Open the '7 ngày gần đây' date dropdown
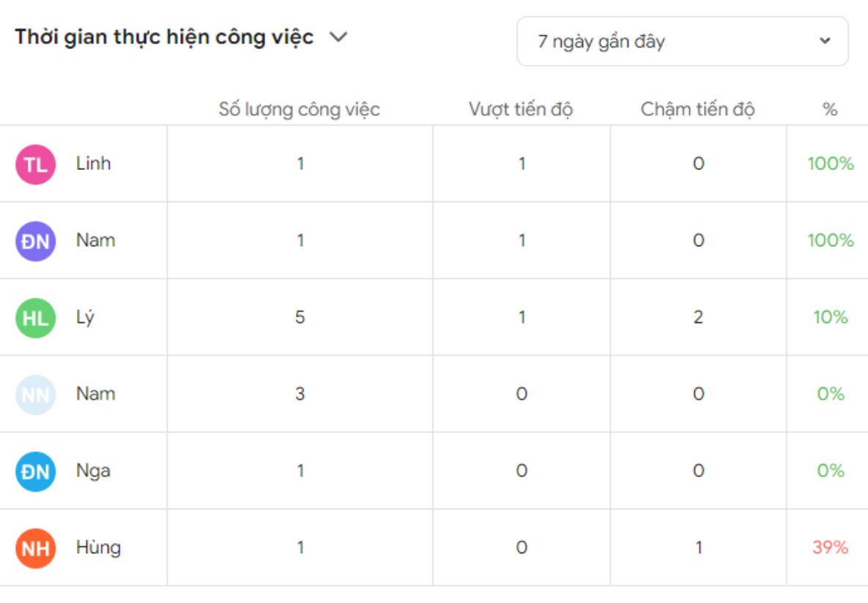This screenshot has height=603, width=868. 682,42
